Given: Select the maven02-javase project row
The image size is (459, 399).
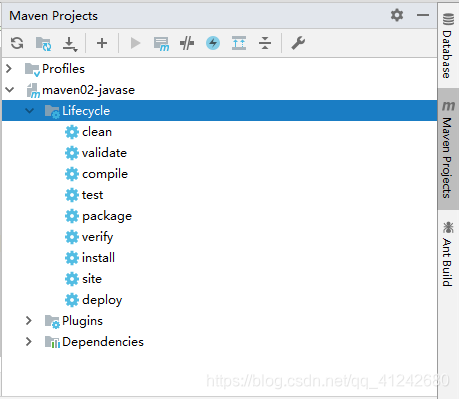Looking at the screenshot, I should tap(219, 90).
